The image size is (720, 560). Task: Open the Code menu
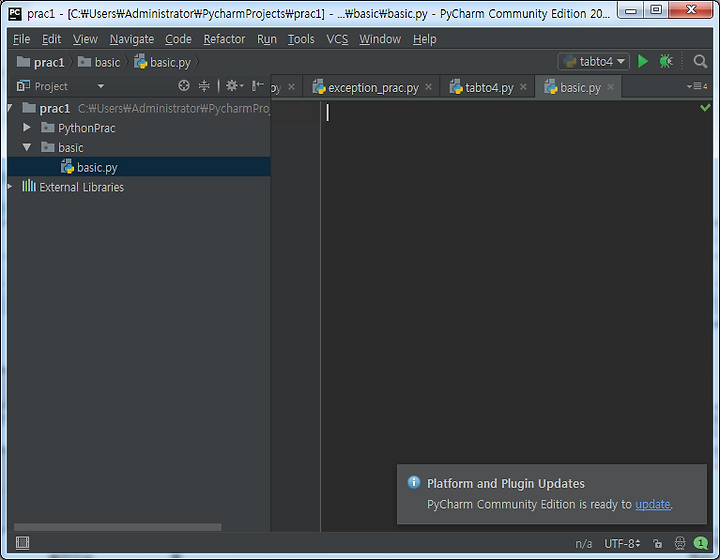pos(178,39)
